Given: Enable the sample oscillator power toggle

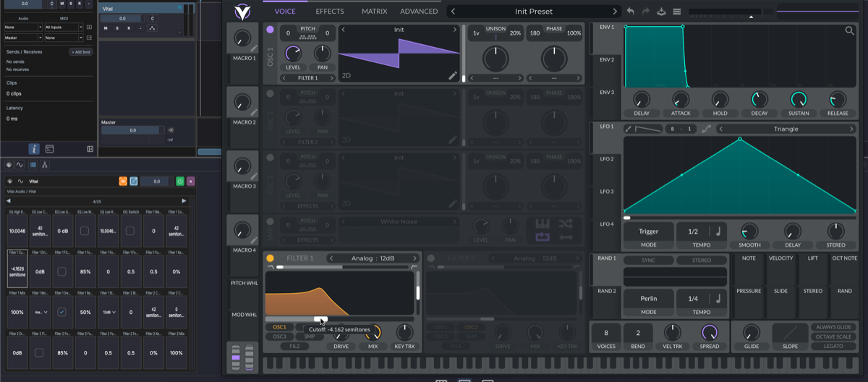Looking at the screenshot, I should click(x=271, y=221).
